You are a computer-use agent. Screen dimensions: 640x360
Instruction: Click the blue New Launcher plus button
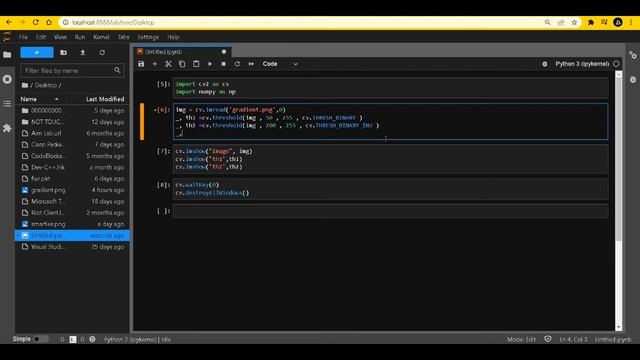pos(37,53)
